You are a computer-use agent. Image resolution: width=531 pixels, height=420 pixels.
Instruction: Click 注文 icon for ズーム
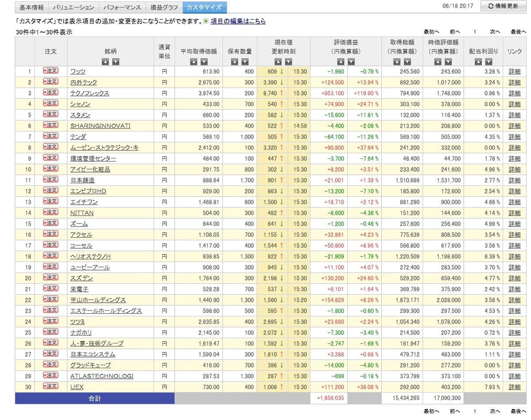click(x=50, y=223)
